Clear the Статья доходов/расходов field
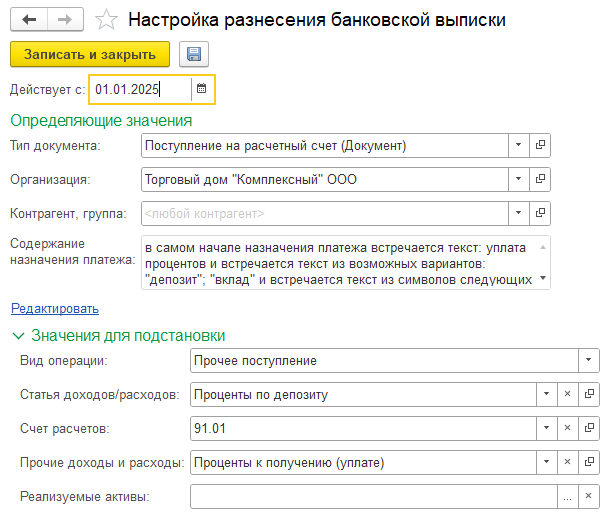614x523 pixels. (567, 394)
